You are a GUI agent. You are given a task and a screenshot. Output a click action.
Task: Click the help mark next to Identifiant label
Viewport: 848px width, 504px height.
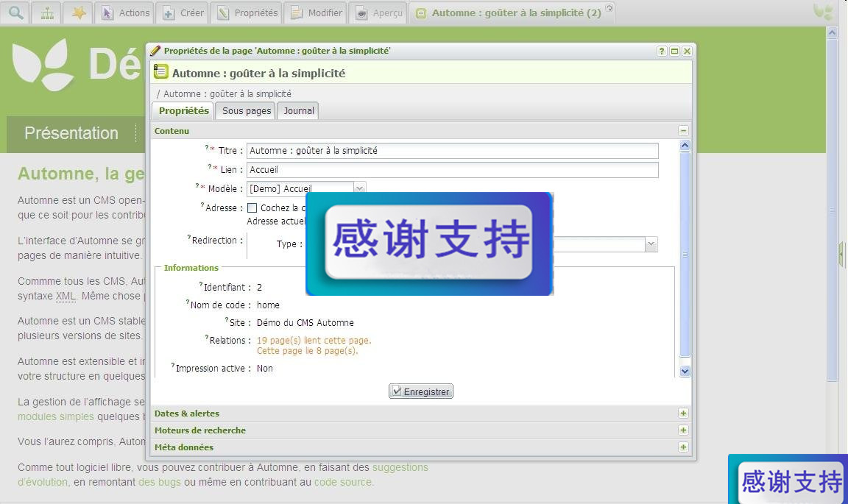click(x=201, y=284)
